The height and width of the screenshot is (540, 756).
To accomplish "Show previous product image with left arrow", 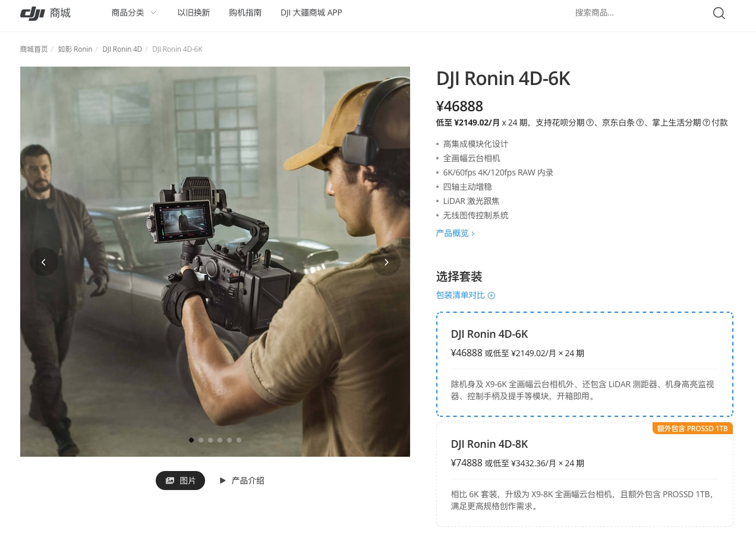I will coord(43,262).
